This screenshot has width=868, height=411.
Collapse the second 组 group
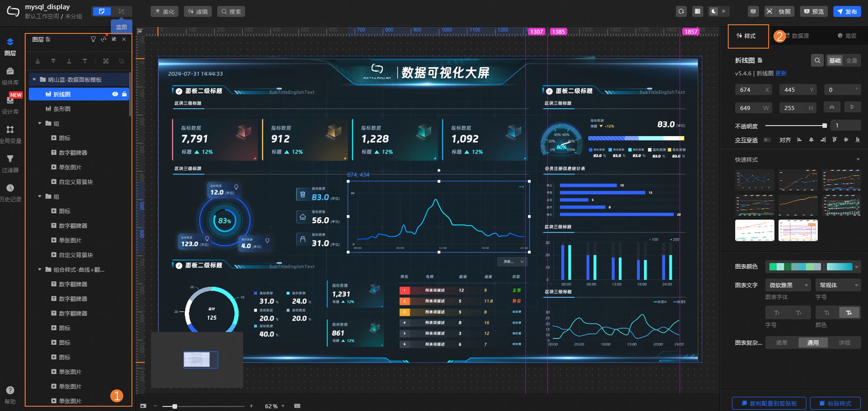click(40, 196)
